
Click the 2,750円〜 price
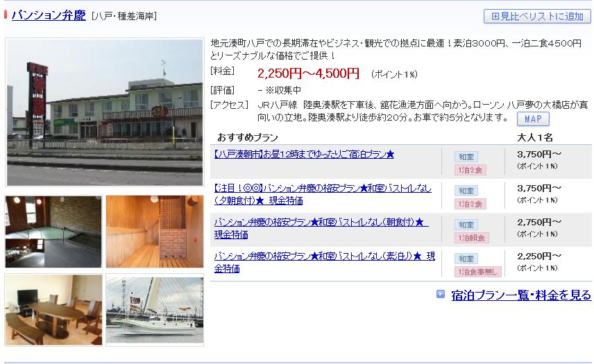tap(539, 223)
